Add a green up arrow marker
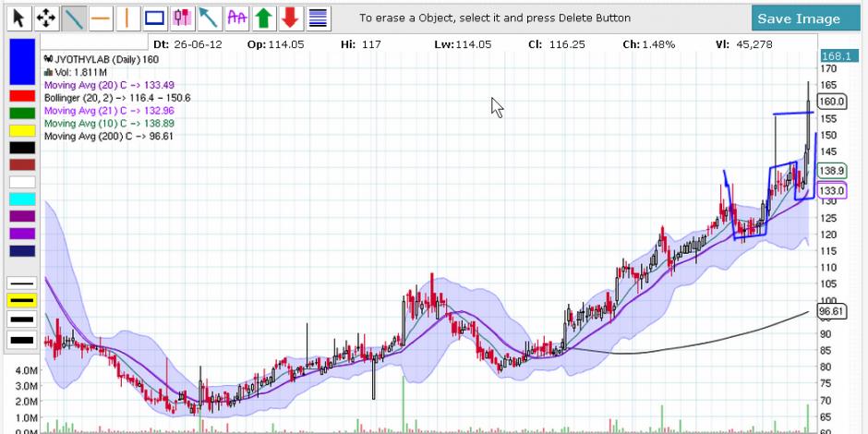 (x=263, y=18)
